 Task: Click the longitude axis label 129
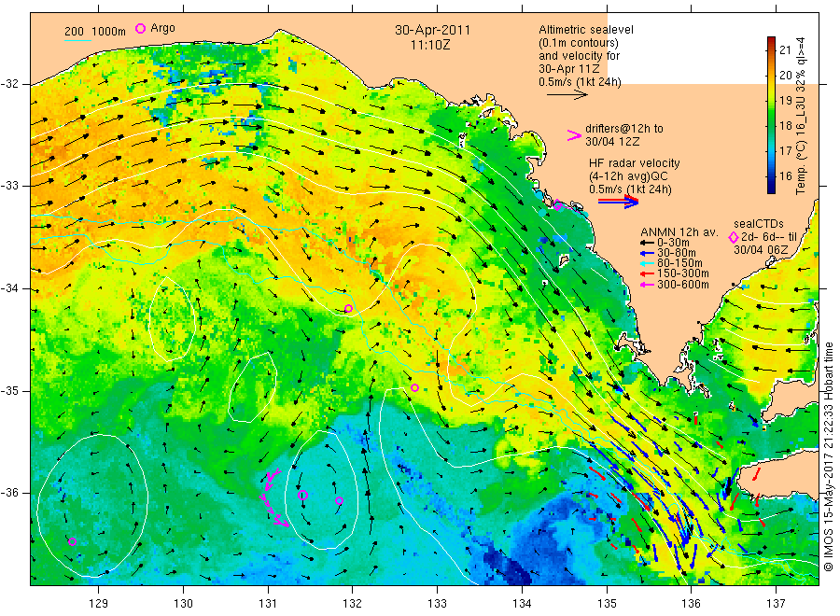point(99,604)
